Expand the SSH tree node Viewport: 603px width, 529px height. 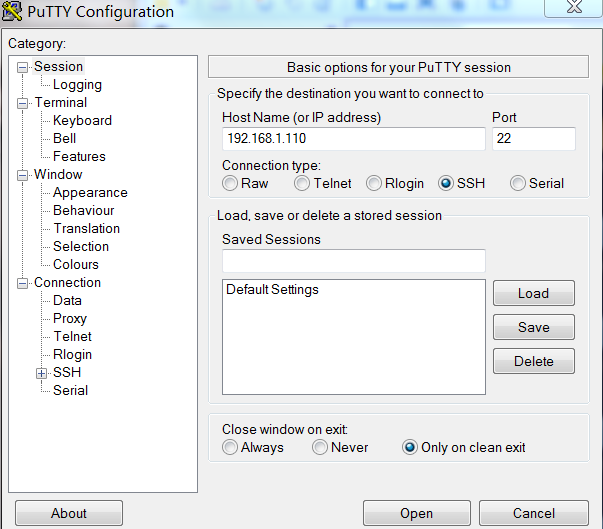pyautogui.click(x=42, y=373)
